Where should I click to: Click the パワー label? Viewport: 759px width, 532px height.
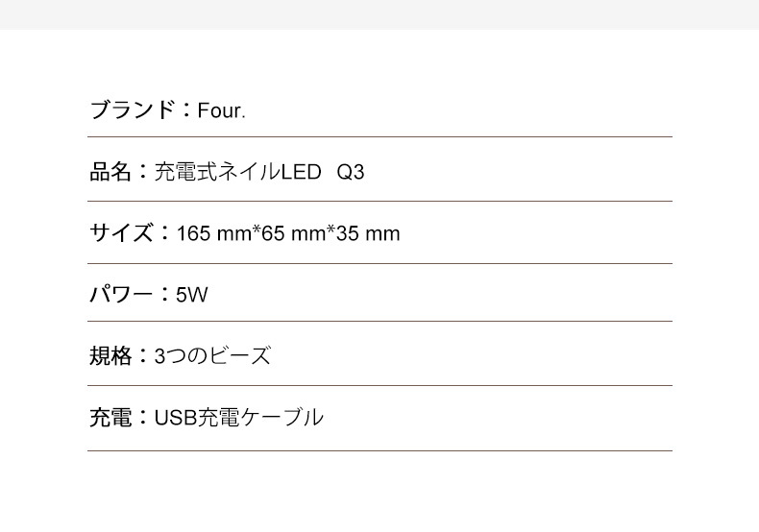pos(122,294)
